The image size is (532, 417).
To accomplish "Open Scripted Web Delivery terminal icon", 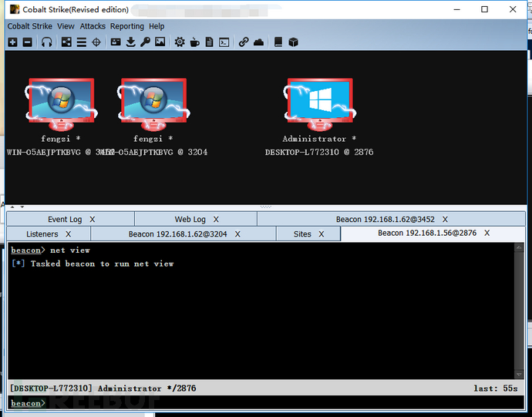I will (x=224, y=42).
